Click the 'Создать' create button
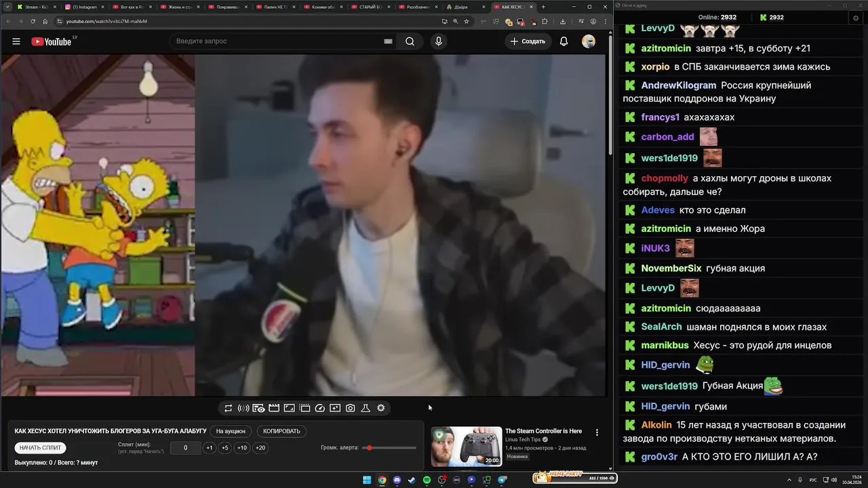Image resolution: width=868 pixels, height=488 pixels. pos(528,41)
